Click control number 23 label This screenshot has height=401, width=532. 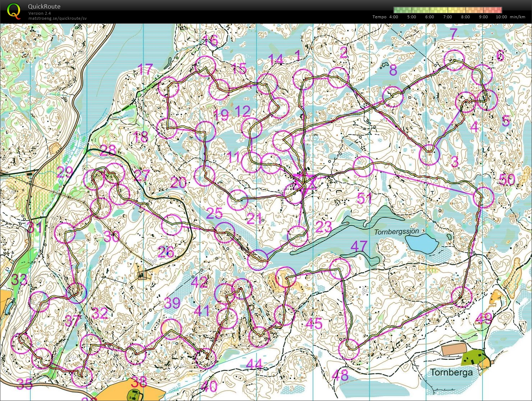coord(324,227)
